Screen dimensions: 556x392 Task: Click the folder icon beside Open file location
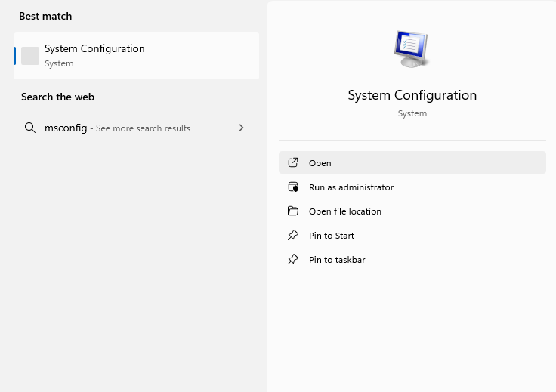tap(293, 211)
